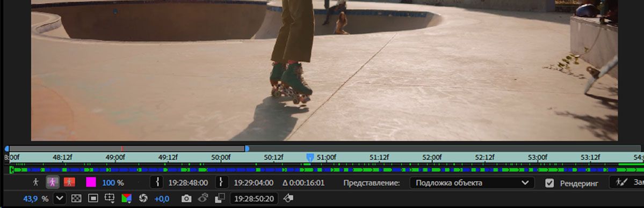Toggle the alpha view walking-figure icon

[36, 183]
